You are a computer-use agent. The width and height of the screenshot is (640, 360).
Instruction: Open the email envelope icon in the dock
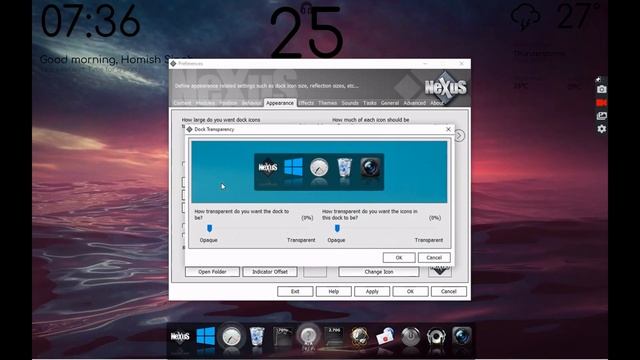384,337
